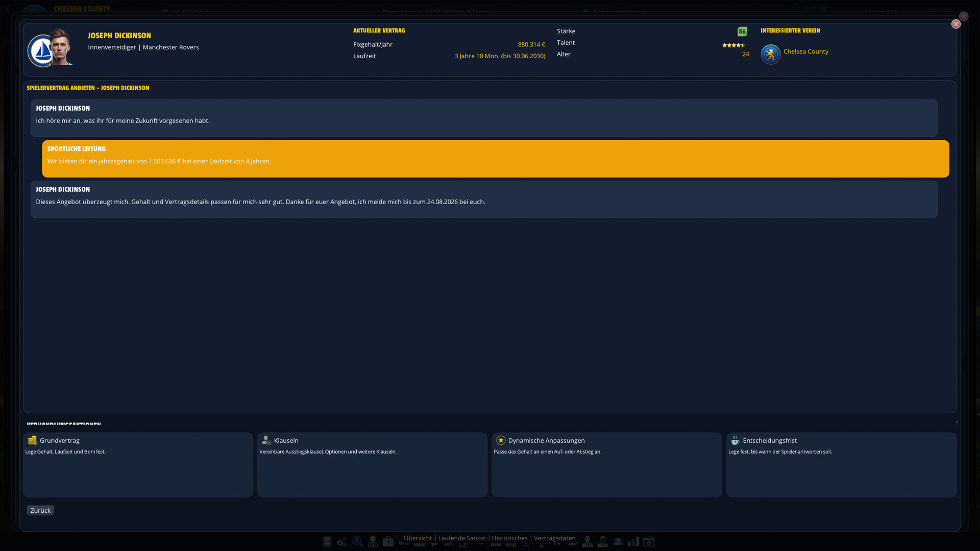Open the Chelsea County club link
This screenshot has width=980, height=551.
[x=805, y=52]
